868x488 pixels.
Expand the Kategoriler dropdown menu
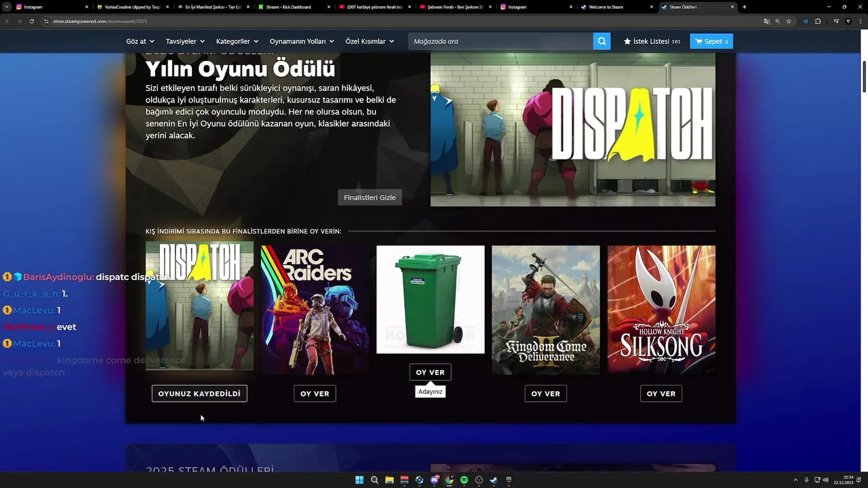coord(237,41)
